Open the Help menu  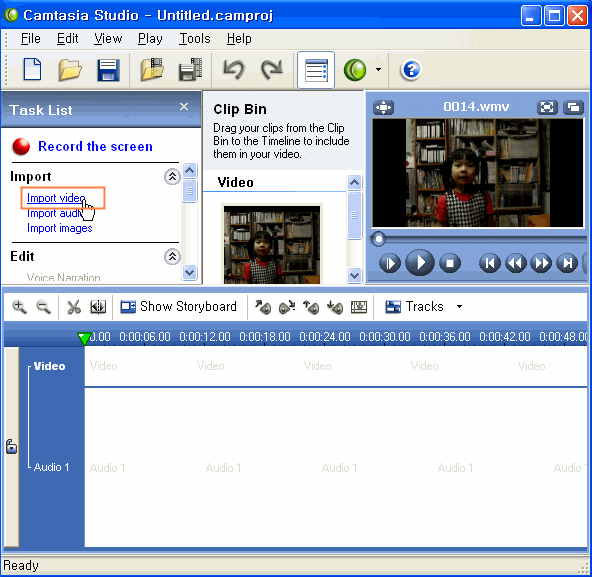239,39
